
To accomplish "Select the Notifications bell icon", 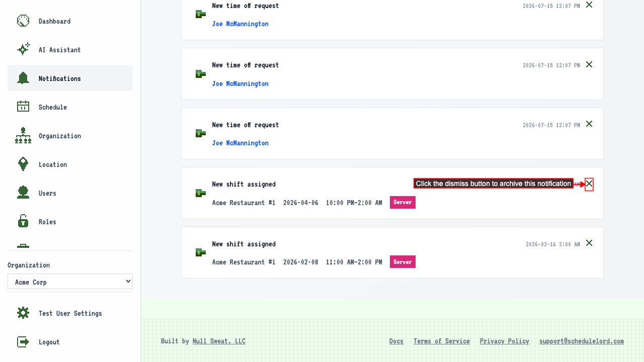I will point(23,78).
